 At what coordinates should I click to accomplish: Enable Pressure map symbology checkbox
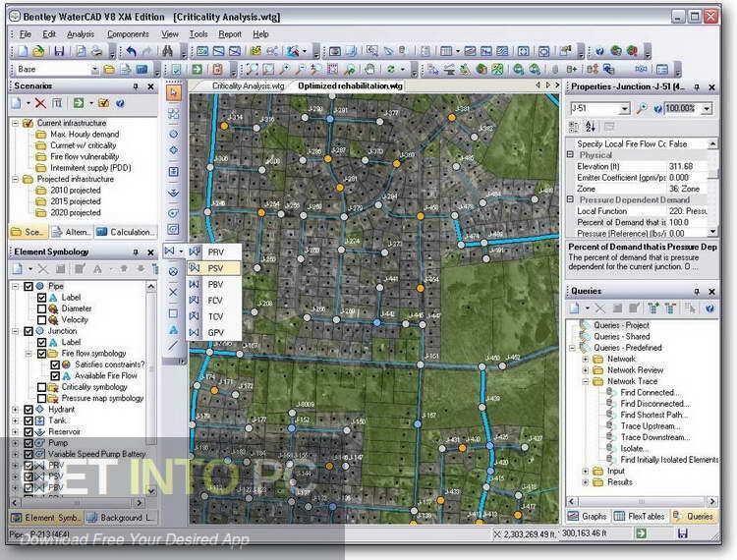coord(41,399)
